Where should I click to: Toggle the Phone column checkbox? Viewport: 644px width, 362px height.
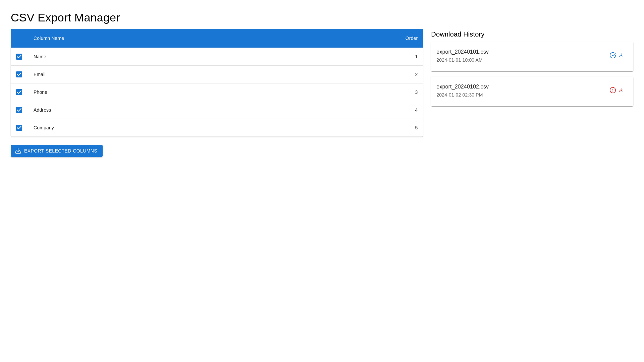(x=19, y=92)
